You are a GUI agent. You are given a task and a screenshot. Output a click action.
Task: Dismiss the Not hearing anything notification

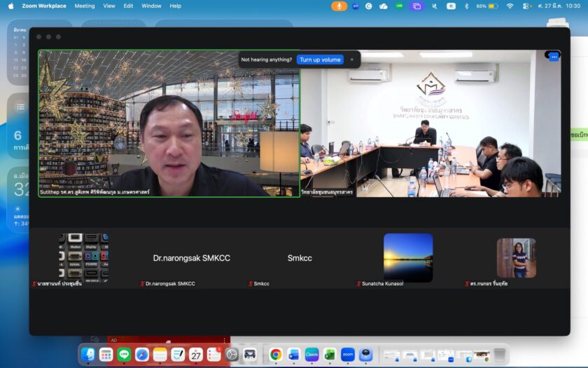click(x=351, y=60)
